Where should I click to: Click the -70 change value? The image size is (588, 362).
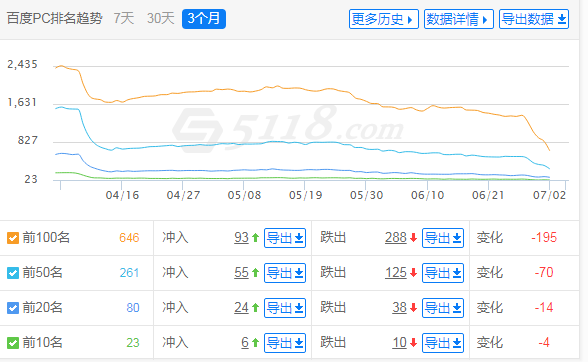click(x=544, y=272)
